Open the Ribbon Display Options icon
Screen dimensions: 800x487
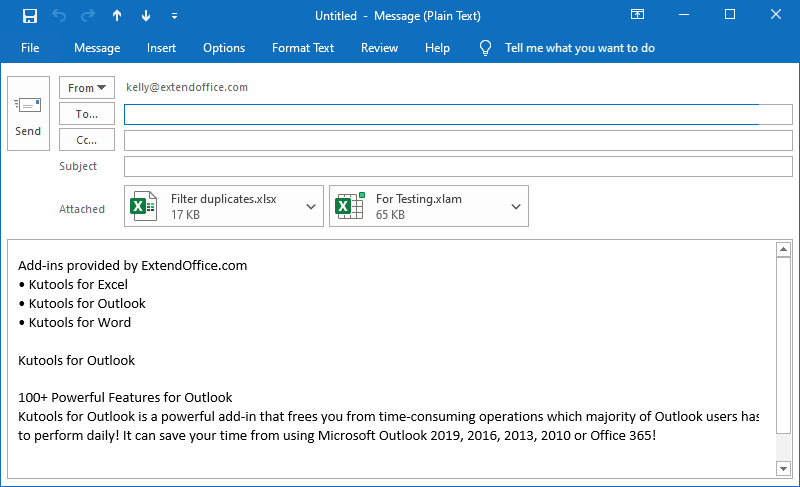point(637,15)
